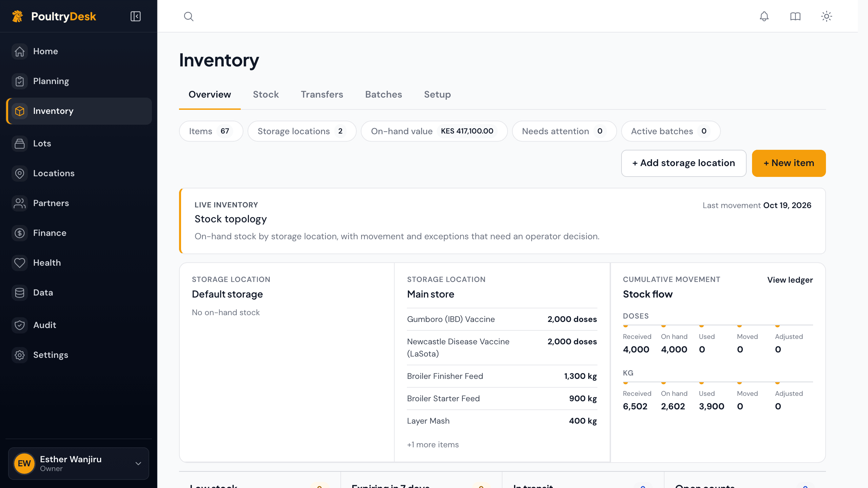Click the Finance dollar icon
Image resolution: width=868 pixels, height=488 pixels.
pos(20,233)
